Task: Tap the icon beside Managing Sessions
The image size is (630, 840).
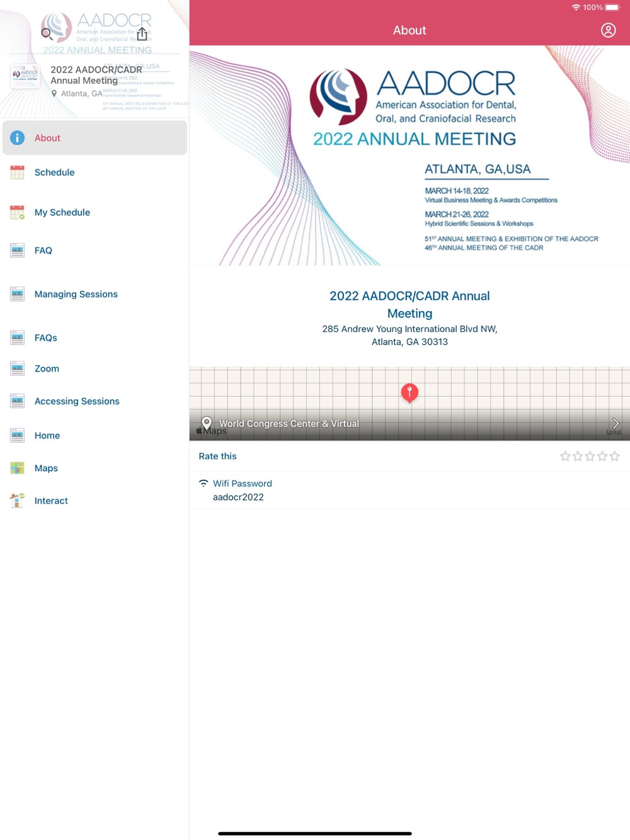Action: (18, 294)
